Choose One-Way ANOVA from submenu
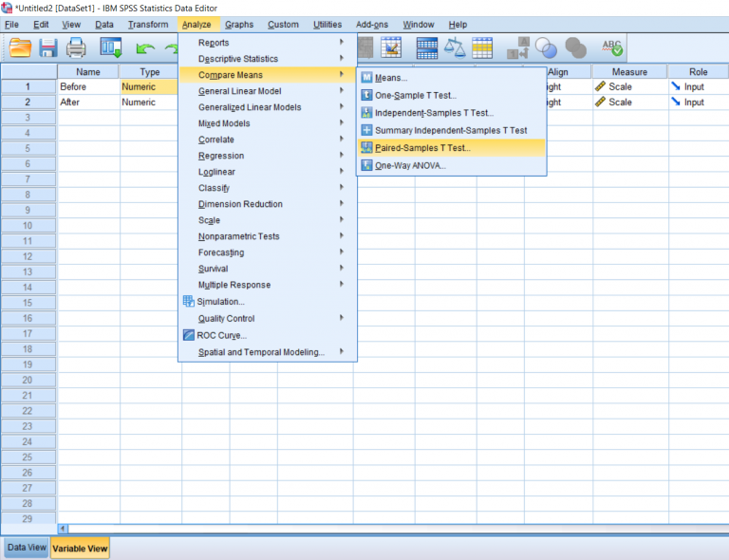729x560 pixels. [x=452, y=165]
